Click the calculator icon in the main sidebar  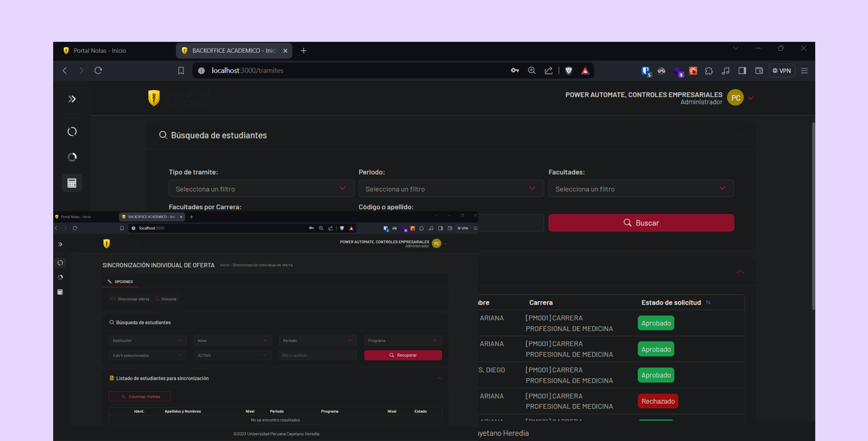(72, 183)
